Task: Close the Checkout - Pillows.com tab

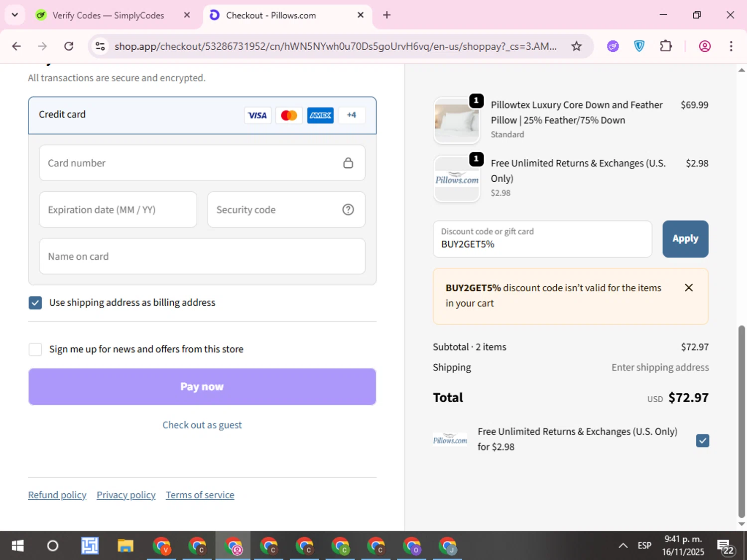Action: click(x=361, y=15)
